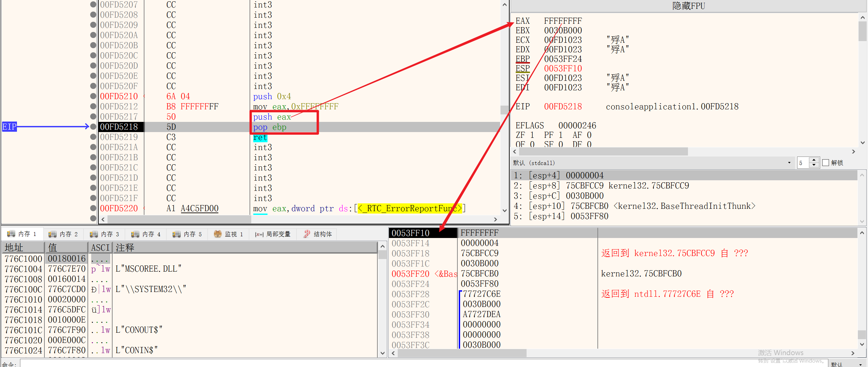Toggle breakpoint dot at address 00FD5219

click(93, 137)
